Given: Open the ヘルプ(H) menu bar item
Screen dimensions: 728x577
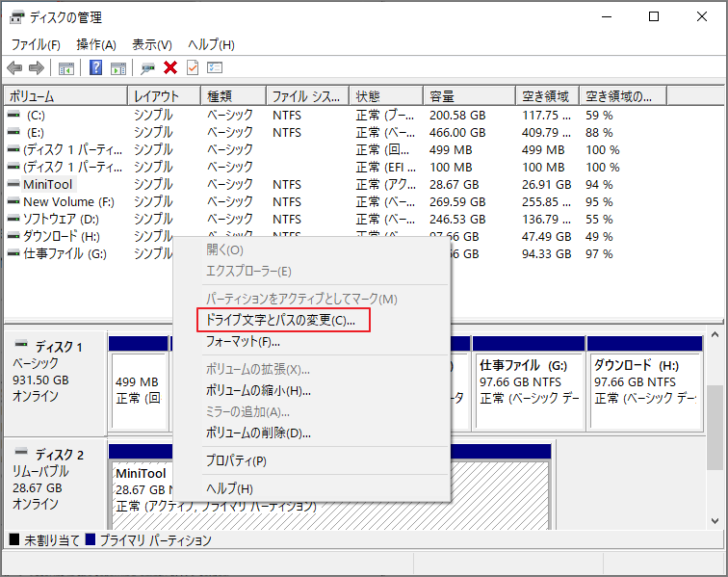Looking at the screenshot, I should coord(211,44).
